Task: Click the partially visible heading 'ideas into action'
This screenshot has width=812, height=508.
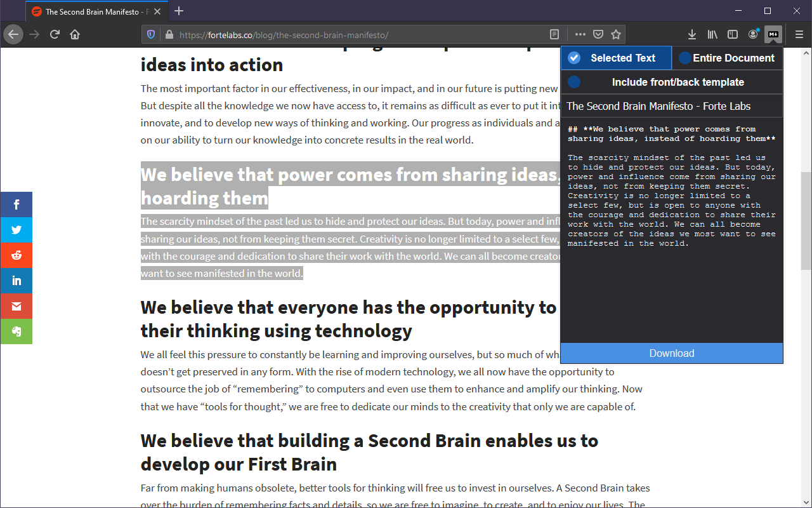Action: (x=212, y=64)
